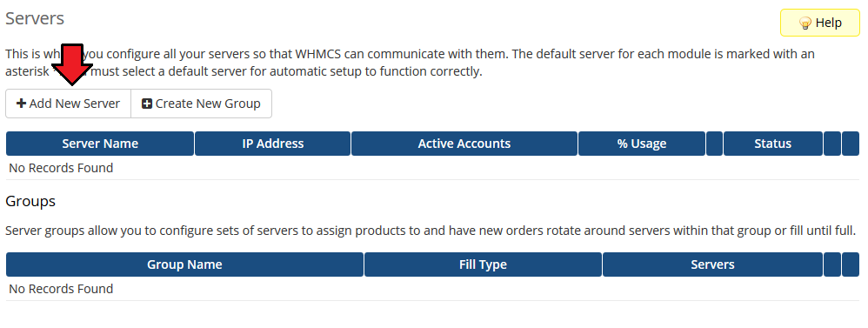The width and height of the screenshot is (868, 328).
Task: Open the Help button
Action: (x=820, y=23)
